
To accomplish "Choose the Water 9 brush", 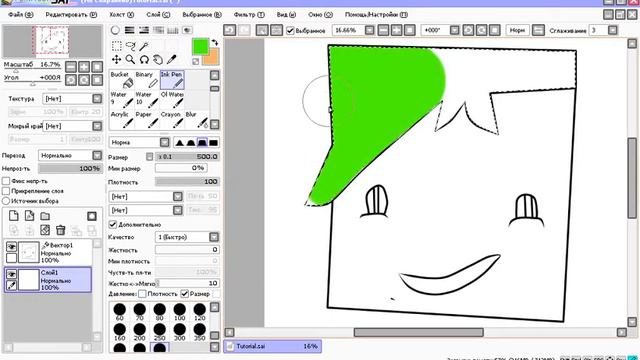I will pyautogui.click(x=122, y=100).
